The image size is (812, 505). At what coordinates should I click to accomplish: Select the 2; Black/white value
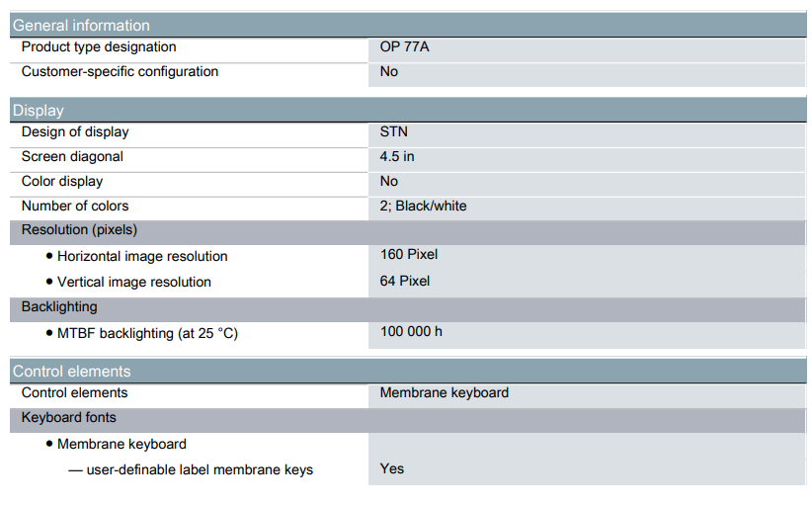(x=423, y=207)
